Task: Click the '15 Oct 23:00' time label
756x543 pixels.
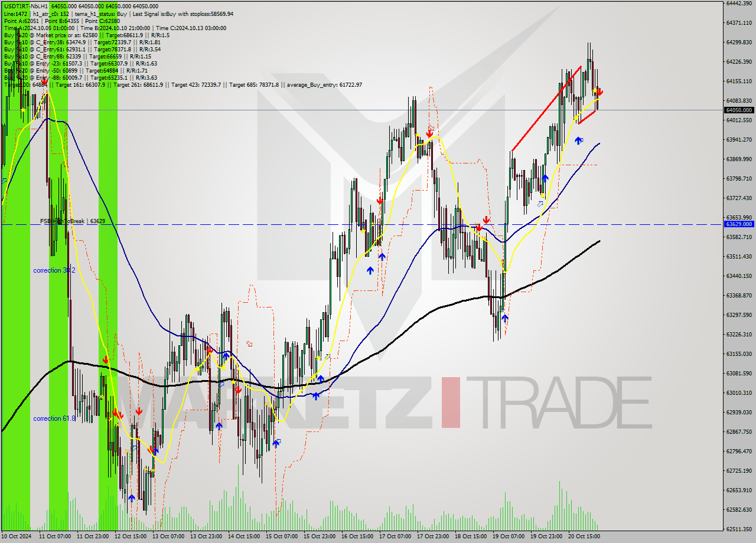Action: pos(319,537)
